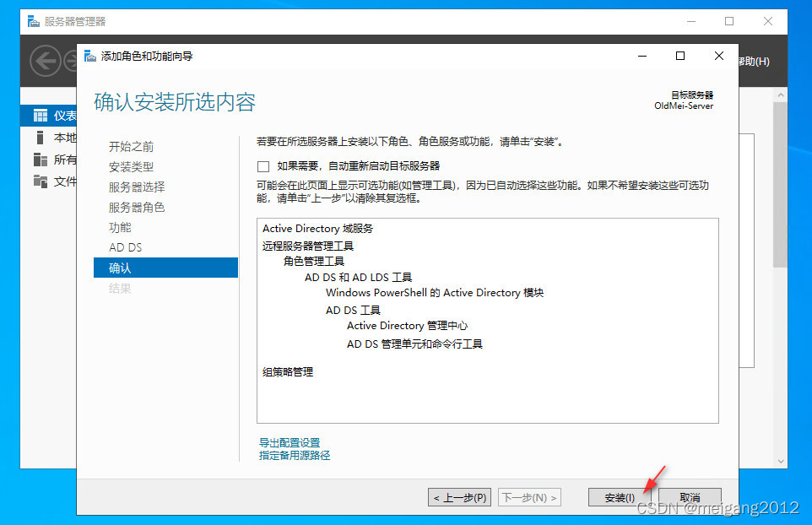Maximize the 添加角色和功能向导 wizard window
The height and width of the screenshot is (525, 812).
point(680,56)
